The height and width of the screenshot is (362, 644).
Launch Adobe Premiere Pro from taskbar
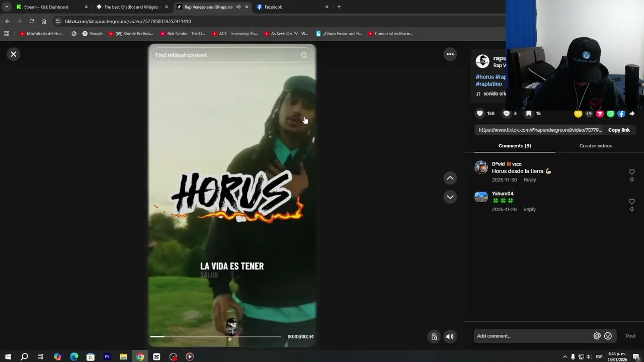point(107,356)
